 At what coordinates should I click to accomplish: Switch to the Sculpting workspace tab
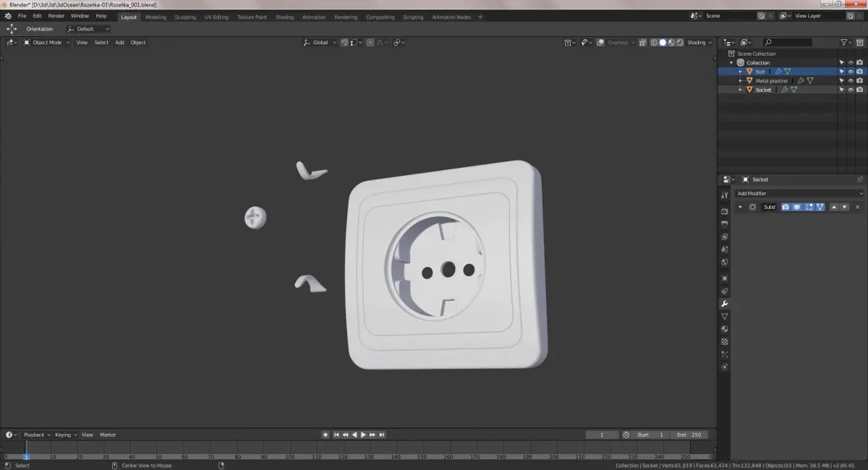185,17
